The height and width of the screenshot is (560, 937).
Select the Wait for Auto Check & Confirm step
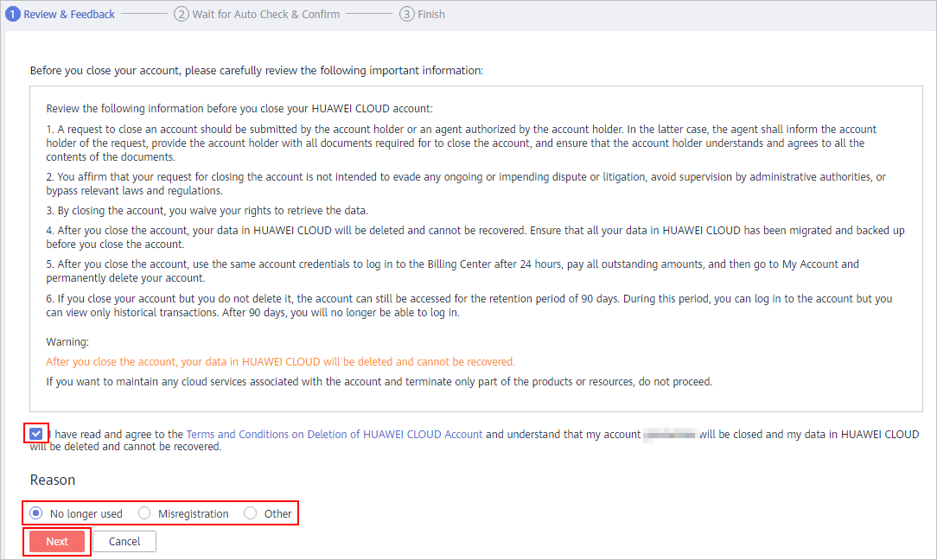coord(266,15)
